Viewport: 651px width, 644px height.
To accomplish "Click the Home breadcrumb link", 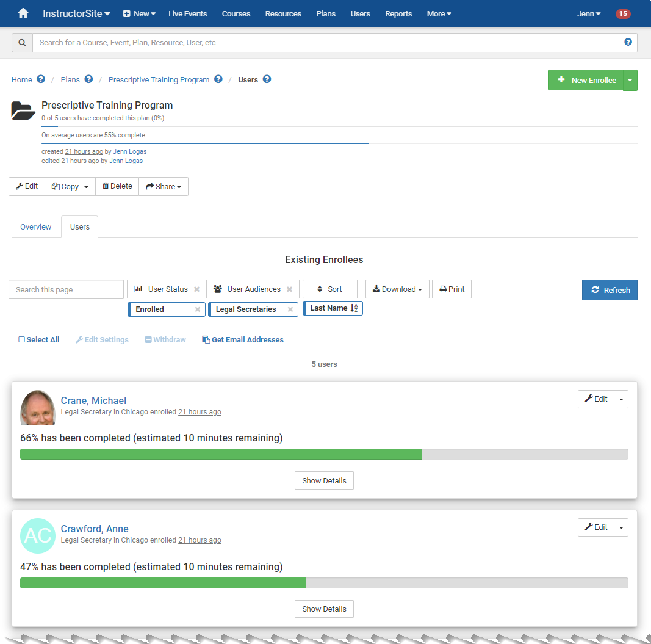I will point(21,80).
